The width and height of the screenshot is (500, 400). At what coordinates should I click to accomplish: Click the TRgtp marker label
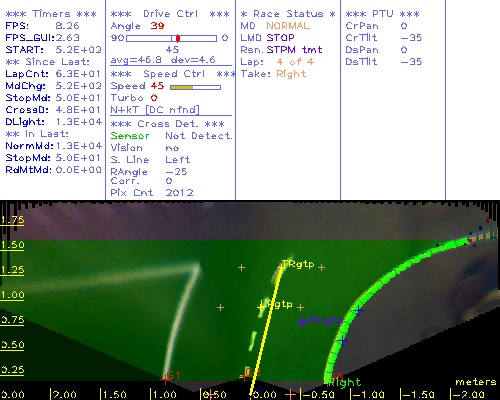coord(298,264)
